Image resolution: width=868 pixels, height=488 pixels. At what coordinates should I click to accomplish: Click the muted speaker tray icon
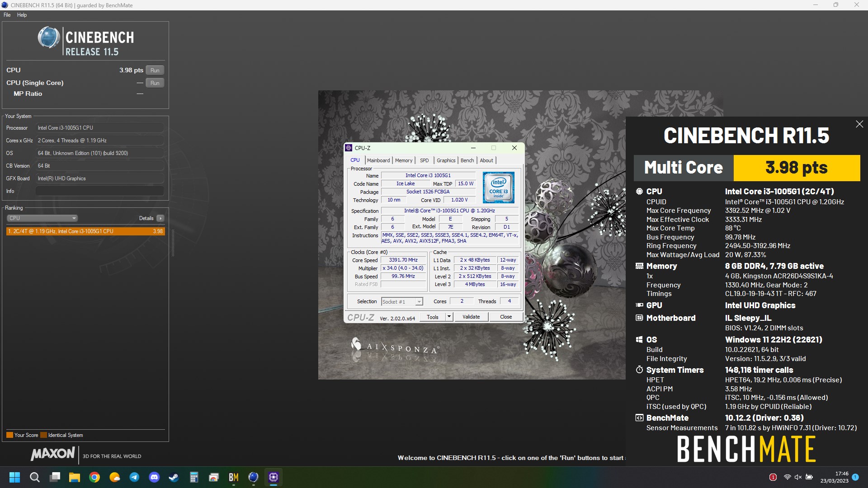798,477
